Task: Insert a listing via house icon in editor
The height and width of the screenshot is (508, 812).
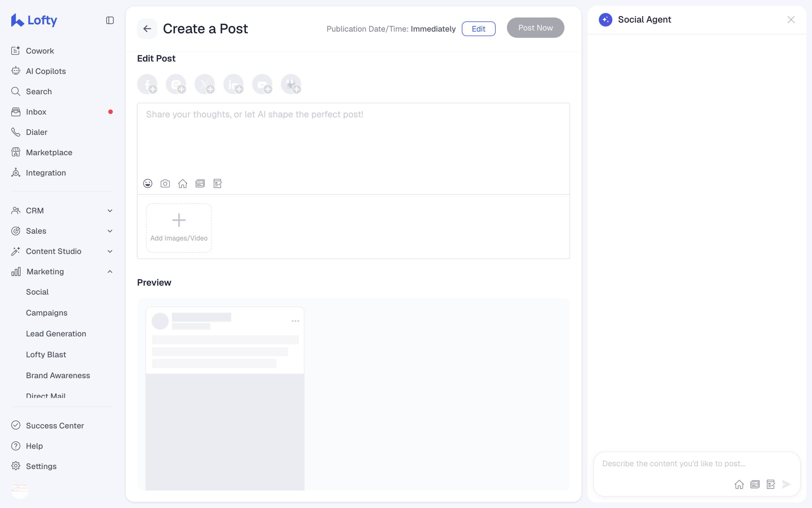Action: click(x=182, y=183)
